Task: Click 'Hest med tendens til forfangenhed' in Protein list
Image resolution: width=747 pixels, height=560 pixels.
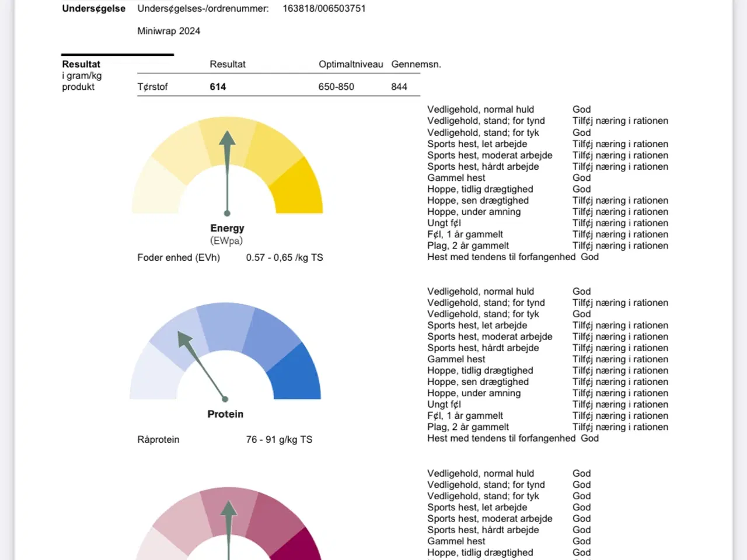Action: (501, 438)
